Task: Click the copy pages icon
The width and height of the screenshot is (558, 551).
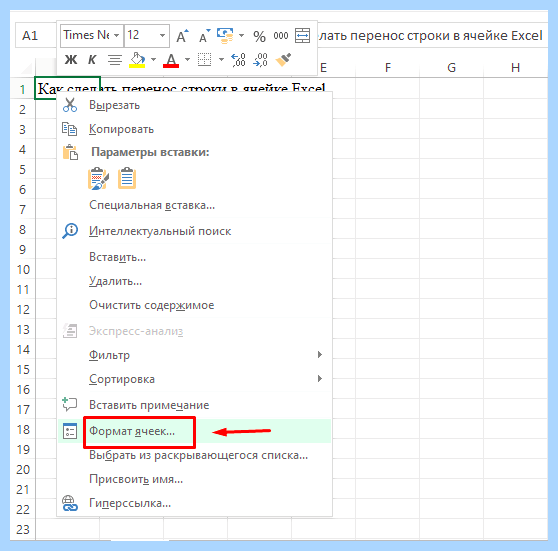Action: pyautogui.click(x=69, y=129)
